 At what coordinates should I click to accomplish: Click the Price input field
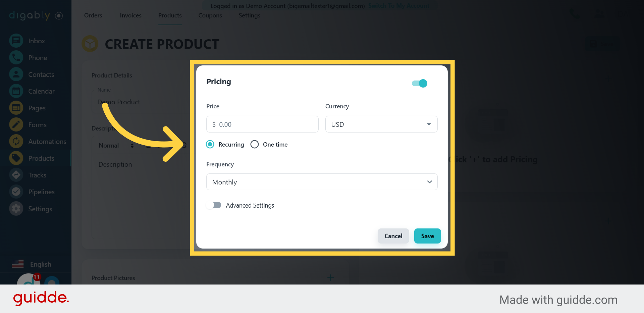[x=262, y=124]
